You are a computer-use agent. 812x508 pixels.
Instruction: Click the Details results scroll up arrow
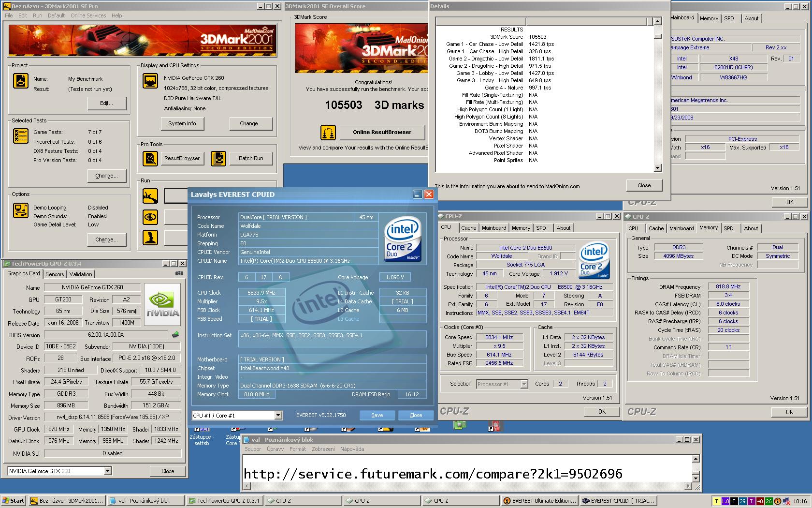pyautogui.click(x=657, y=21)
